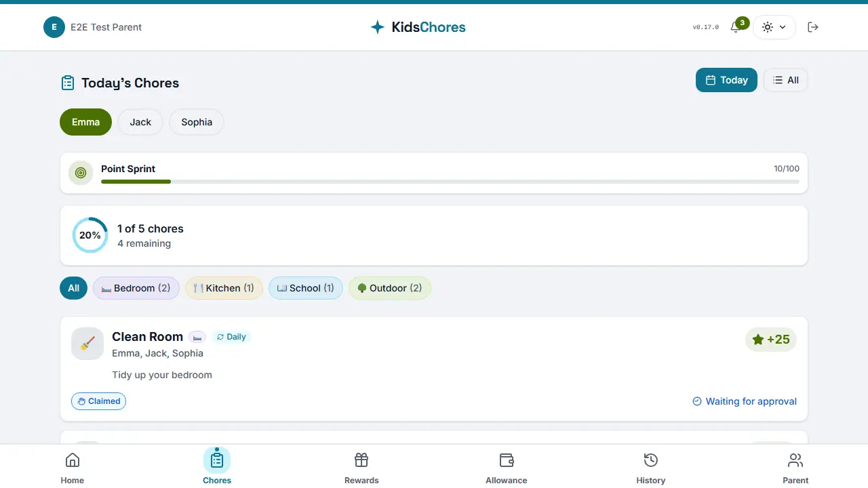The image size is (868, 488).
Task: Select the All category filter
Action: coord(73,288)
